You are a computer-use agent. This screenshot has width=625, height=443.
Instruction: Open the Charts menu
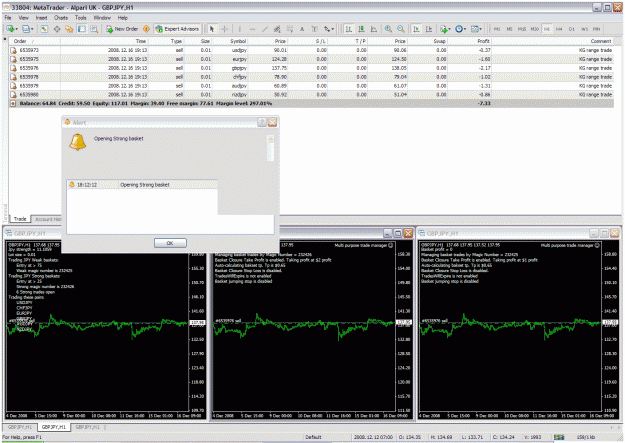point(61,18)
